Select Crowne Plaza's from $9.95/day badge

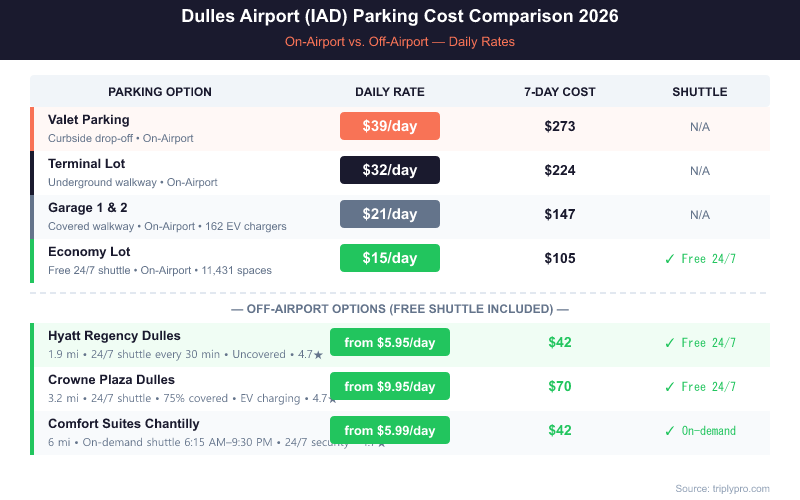pos(390,386)
